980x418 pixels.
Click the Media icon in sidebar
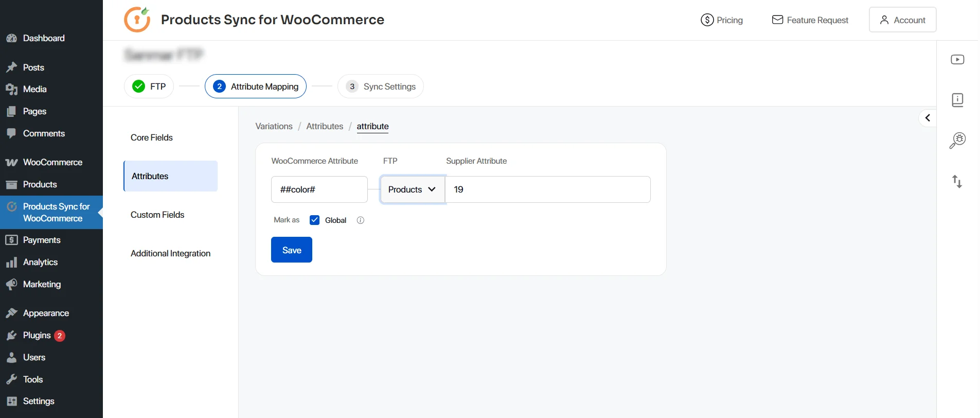[x=11, y=90]
